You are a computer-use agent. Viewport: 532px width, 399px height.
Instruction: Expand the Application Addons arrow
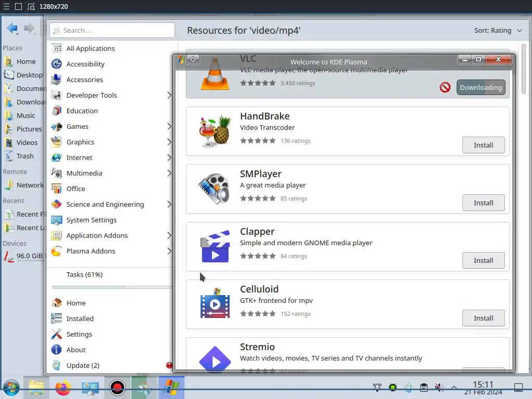[x=169, y=235]
